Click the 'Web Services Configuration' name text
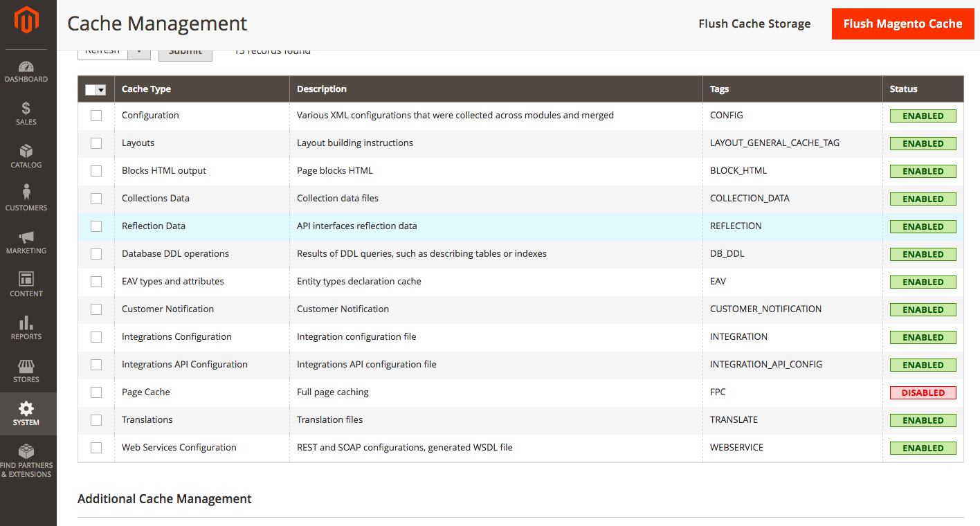 tap(179, 447)
